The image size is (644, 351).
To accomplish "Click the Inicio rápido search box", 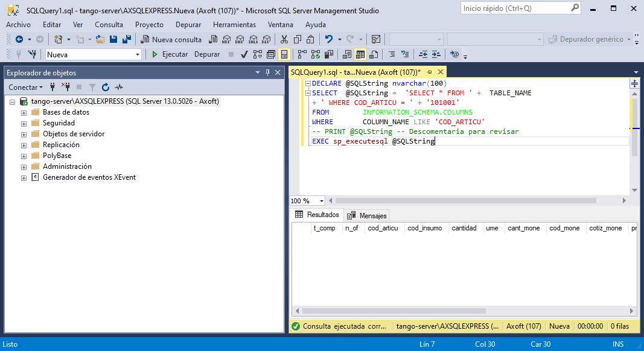I will (x=521, y=8).
